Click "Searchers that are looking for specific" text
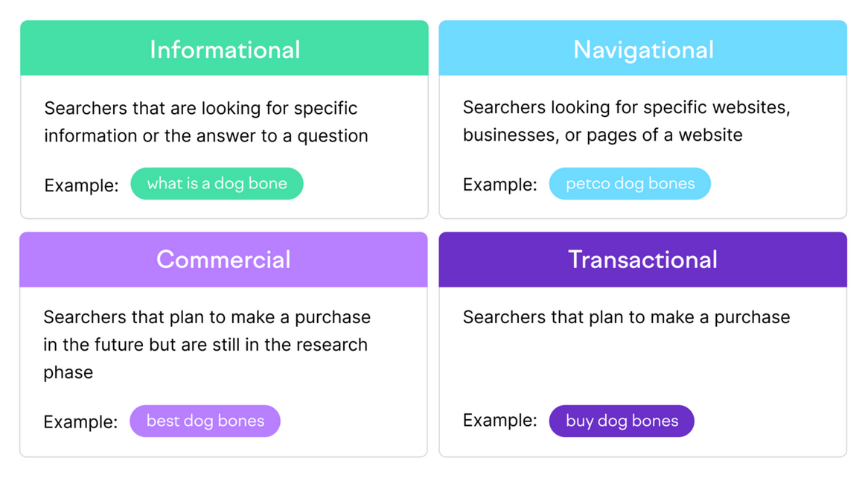This screenshot has width=868, height=481. point(200,108)
